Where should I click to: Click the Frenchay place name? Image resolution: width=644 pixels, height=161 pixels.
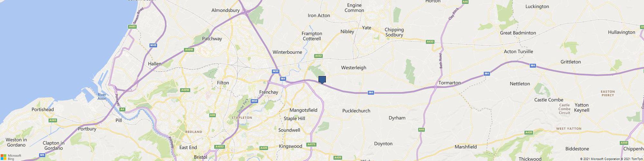[269, 92]
